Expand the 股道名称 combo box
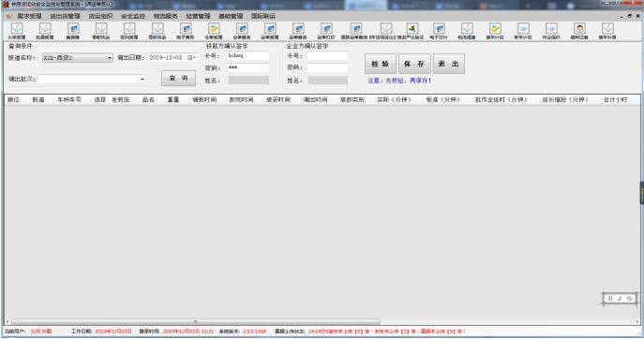Viewport: 644px width, 339px height. point(110,58)
